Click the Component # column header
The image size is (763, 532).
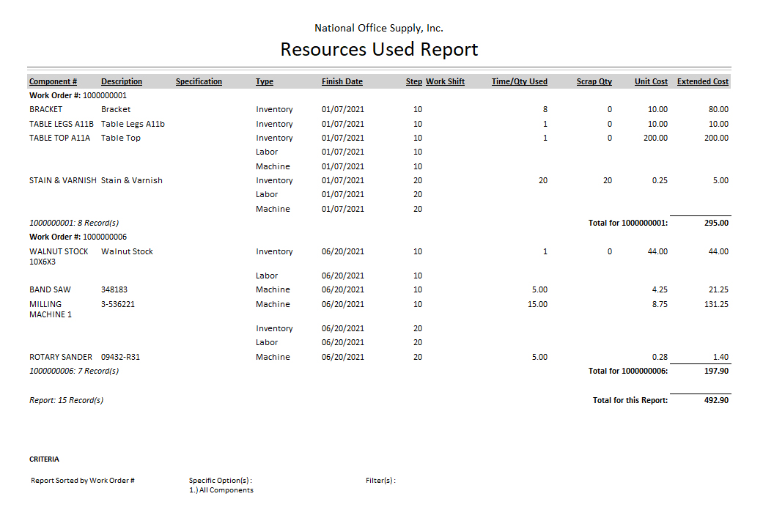(53, 81)
